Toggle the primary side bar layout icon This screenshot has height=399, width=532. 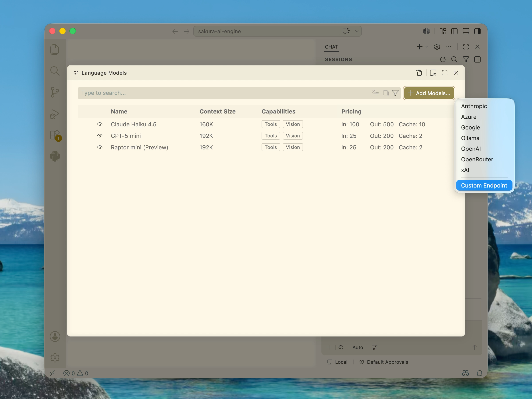click(454, 31)
